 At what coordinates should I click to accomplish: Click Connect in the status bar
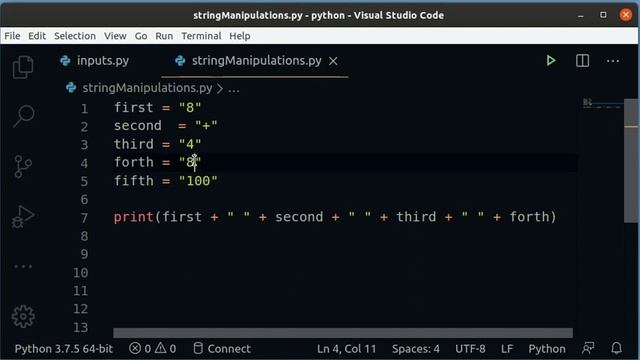point(222,349)
